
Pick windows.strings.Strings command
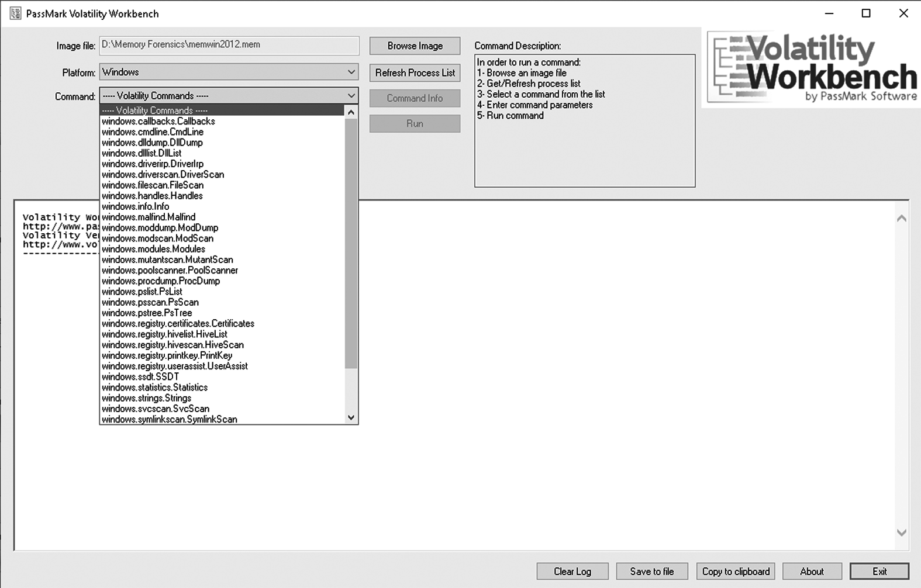[x=222, y=398]
